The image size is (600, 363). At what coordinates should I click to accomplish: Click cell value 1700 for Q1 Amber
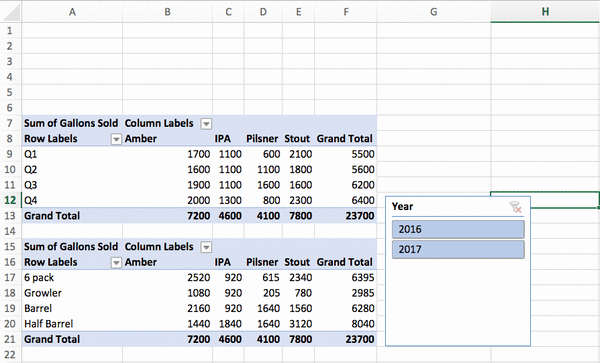click(x=199, y=154)
